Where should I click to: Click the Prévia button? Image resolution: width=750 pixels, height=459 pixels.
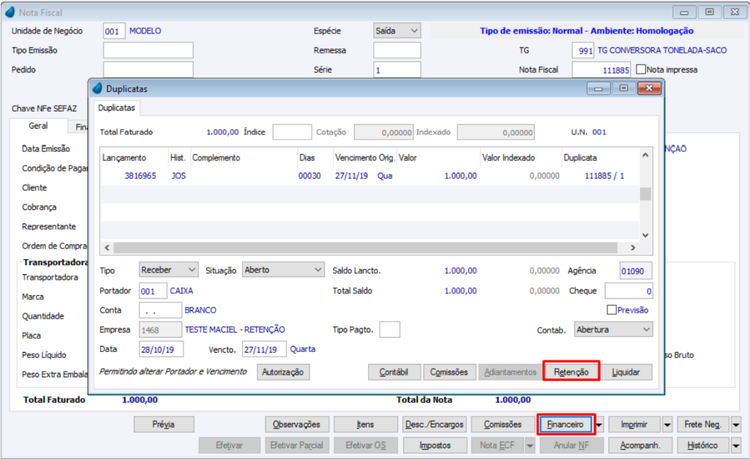pyautogui.click(x=164, y=425)
